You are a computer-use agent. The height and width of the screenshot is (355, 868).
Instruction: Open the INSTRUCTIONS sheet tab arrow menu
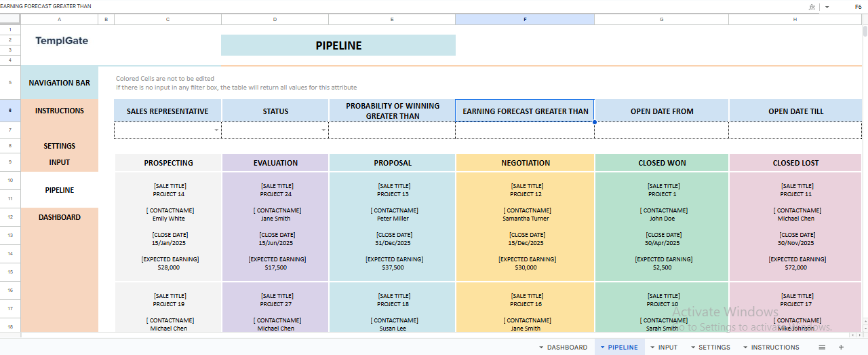pos(745,348)
